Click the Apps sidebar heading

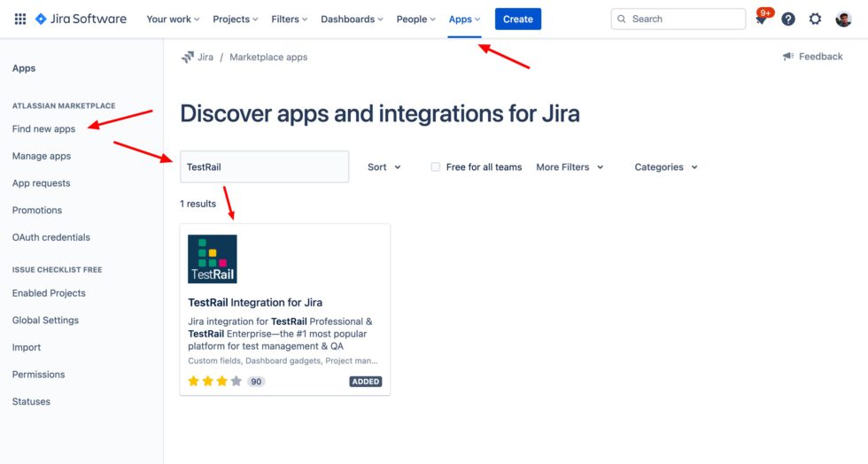[24, 68]
